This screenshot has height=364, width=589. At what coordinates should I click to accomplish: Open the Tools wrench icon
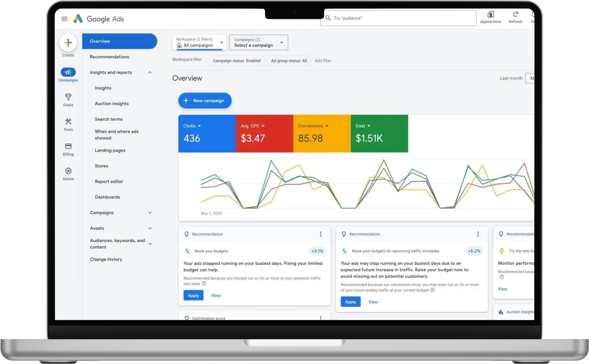tap(68, 122)
